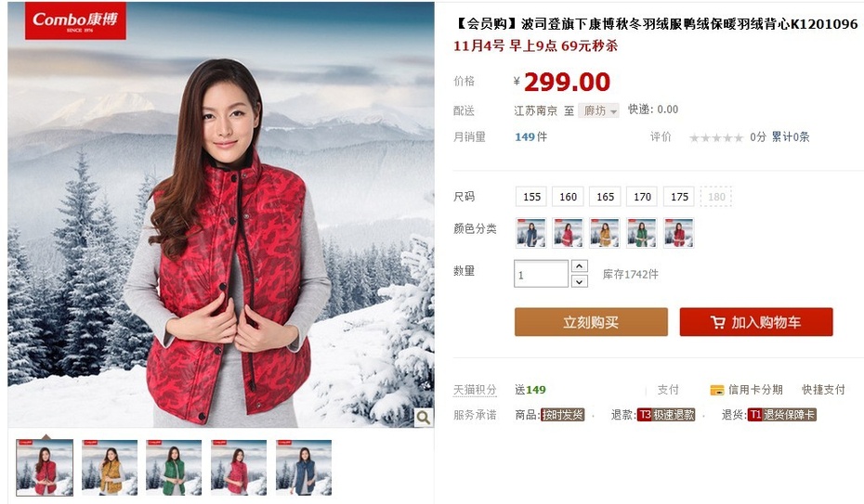Decrease quantity with the down arrow

pos(579,281)
